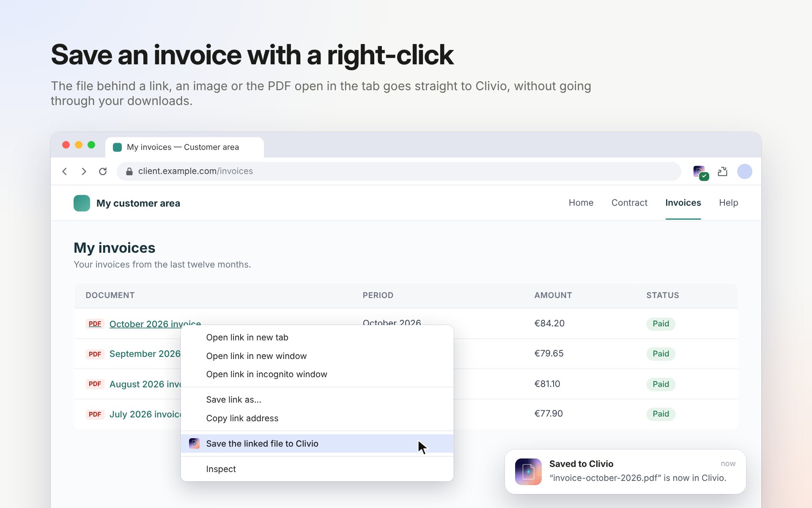Select the My invoices browser tab
This screenshot has width=812, height=508.
(184, 147)
